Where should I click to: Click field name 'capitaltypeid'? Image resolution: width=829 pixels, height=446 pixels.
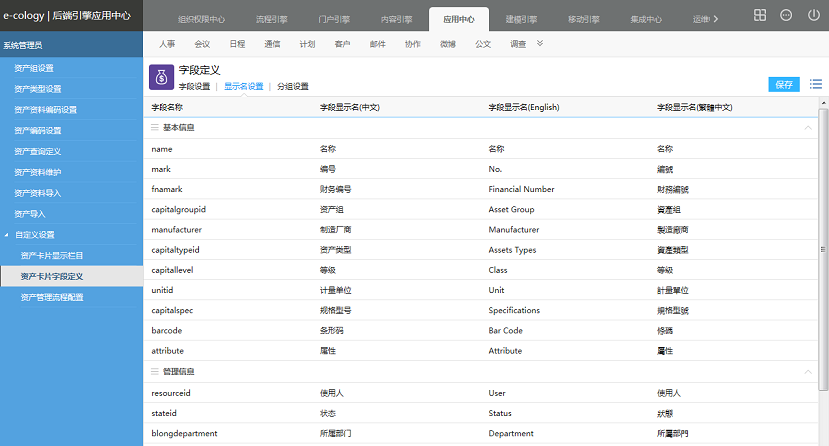pos(175,250)
